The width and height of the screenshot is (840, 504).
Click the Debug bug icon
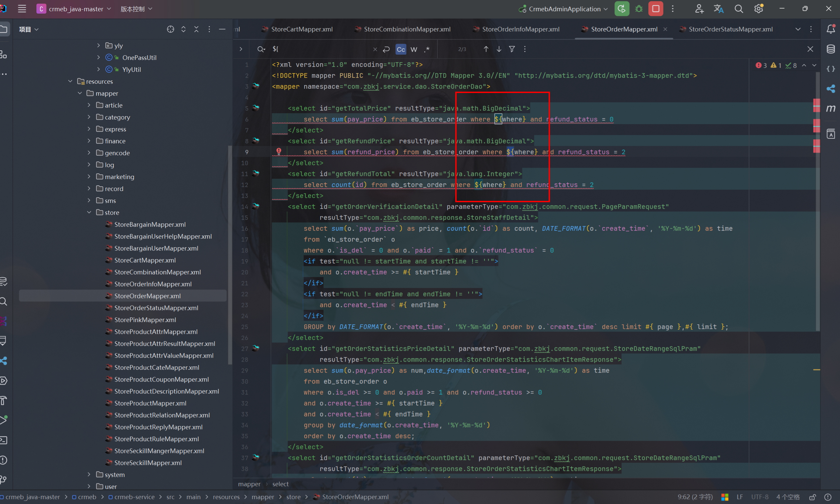point(639,9)
